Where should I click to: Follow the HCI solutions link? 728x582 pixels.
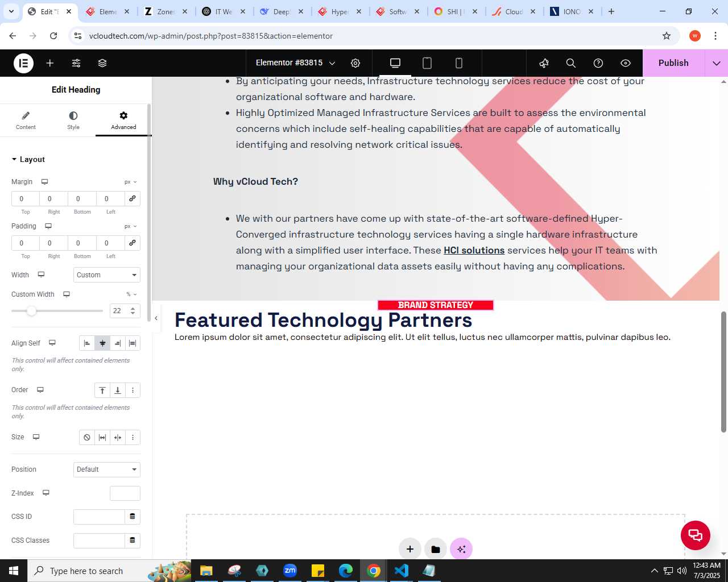pos(474,251)
